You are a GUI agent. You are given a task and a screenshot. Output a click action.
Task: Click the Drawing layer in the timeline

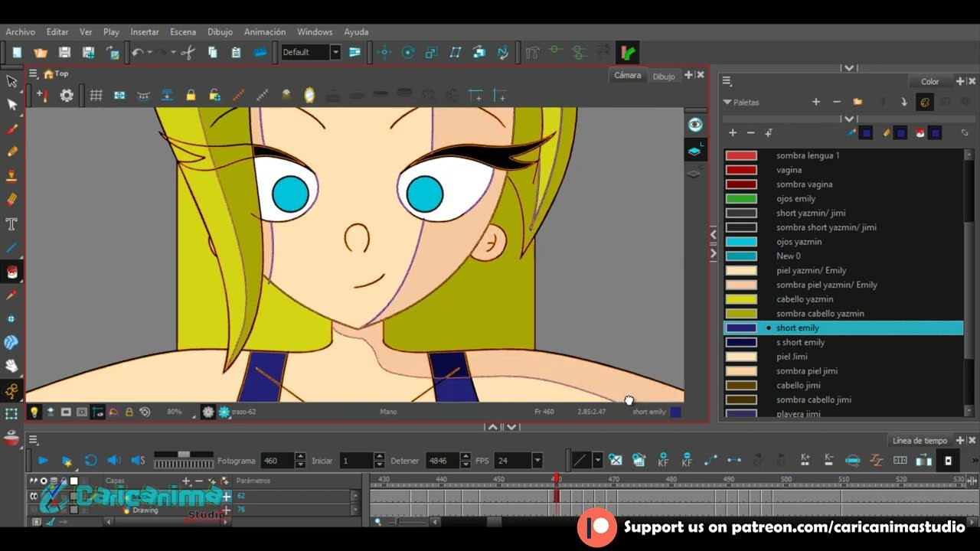click(145, 510)
